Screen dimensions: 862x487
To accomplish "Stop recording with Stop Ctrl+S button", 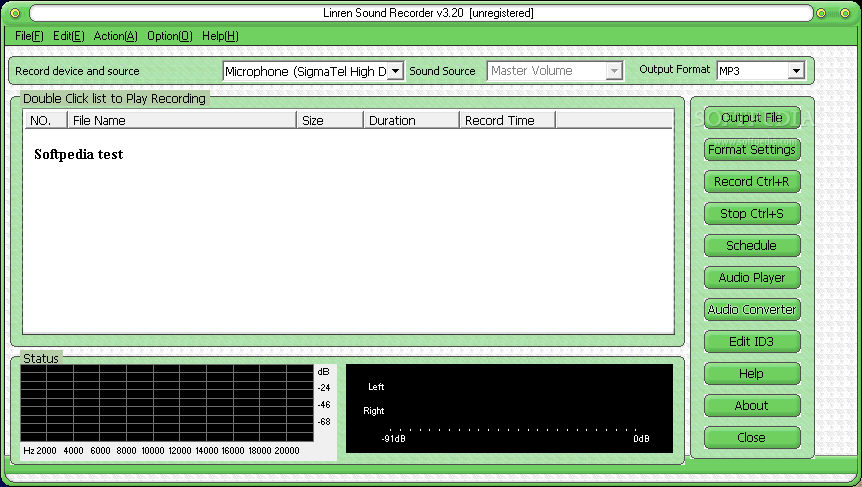I will 752,213.
